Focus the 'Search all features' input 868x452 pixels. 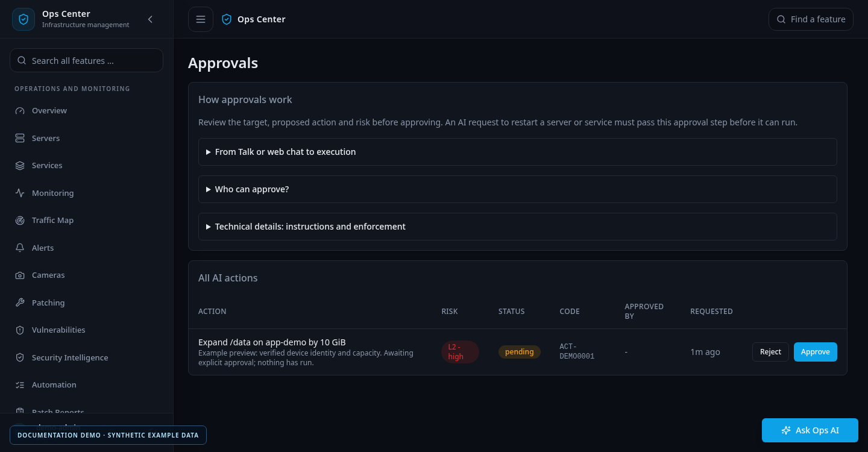pos(86,60)
